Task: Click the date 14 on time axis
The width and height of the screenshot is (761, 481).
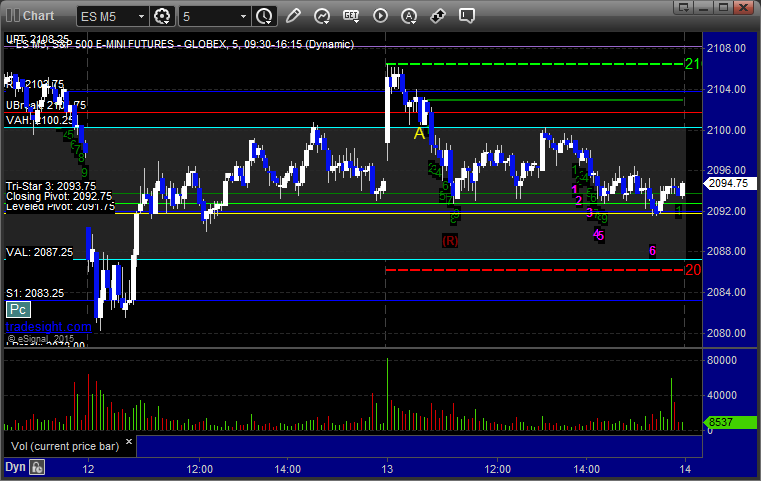Action: (x=685, y=469)
